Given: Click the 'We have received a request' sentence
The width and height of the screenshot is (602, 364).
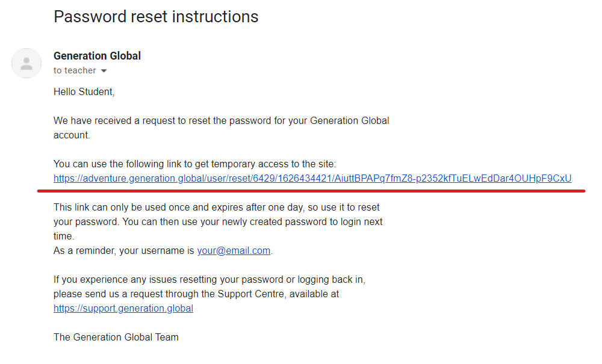Looking at the screenshot, I should [x=221, y=120].
